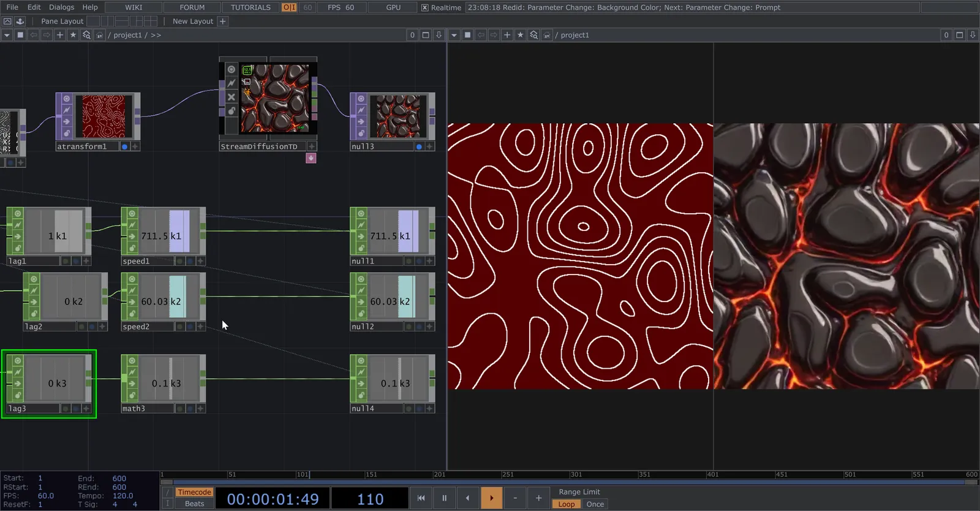This screenshot has height=511, width=980.
Task: Open the FORUM link
Action: [192, 7]
